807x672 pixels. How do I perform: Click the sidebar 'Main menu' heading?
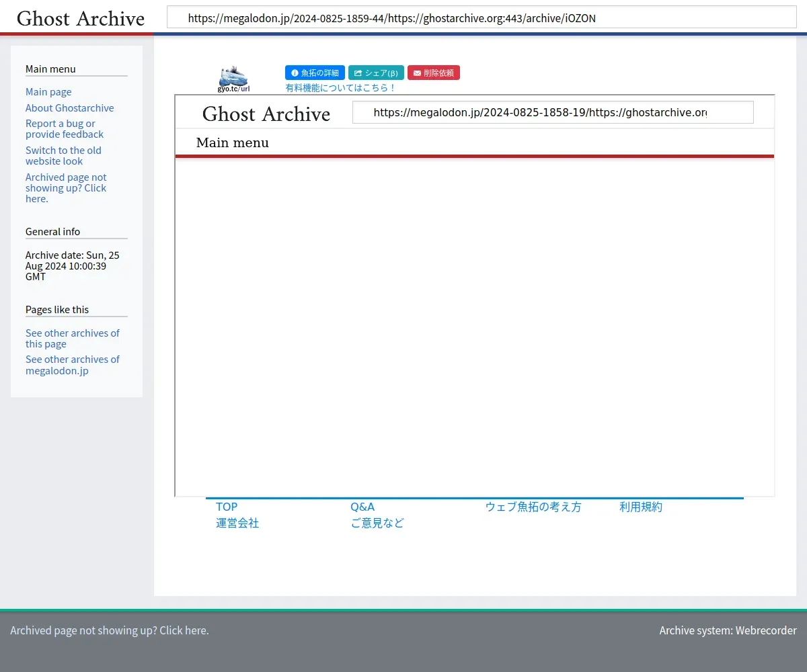coord(50,69)
